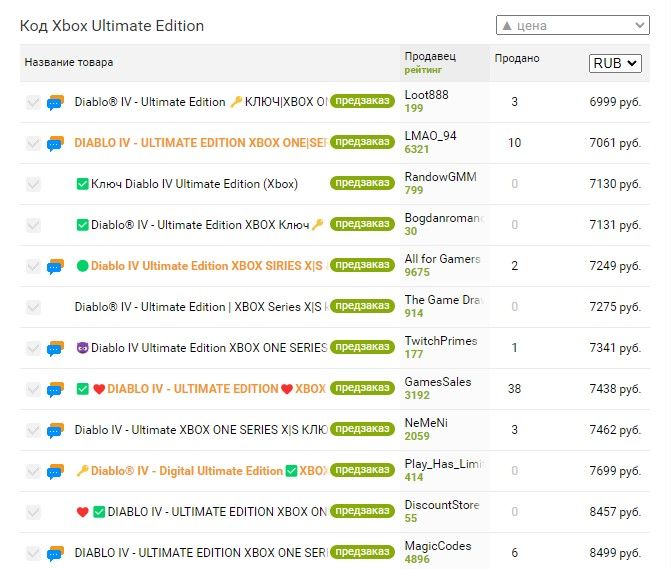Toggle checkbox in GamesSales 7438 руб. row
671x569 pixels.
click(33, 389)
